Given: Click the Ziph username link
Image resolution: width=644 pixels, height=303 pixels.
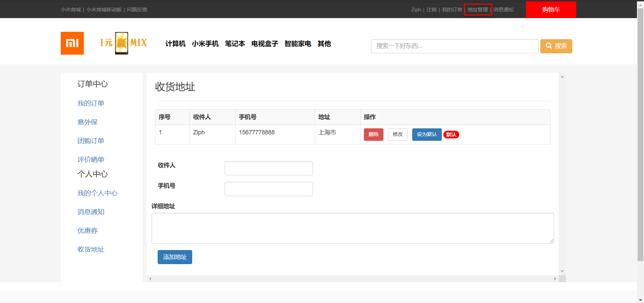Looking at the screenshot, I should [x=416, y=10].
